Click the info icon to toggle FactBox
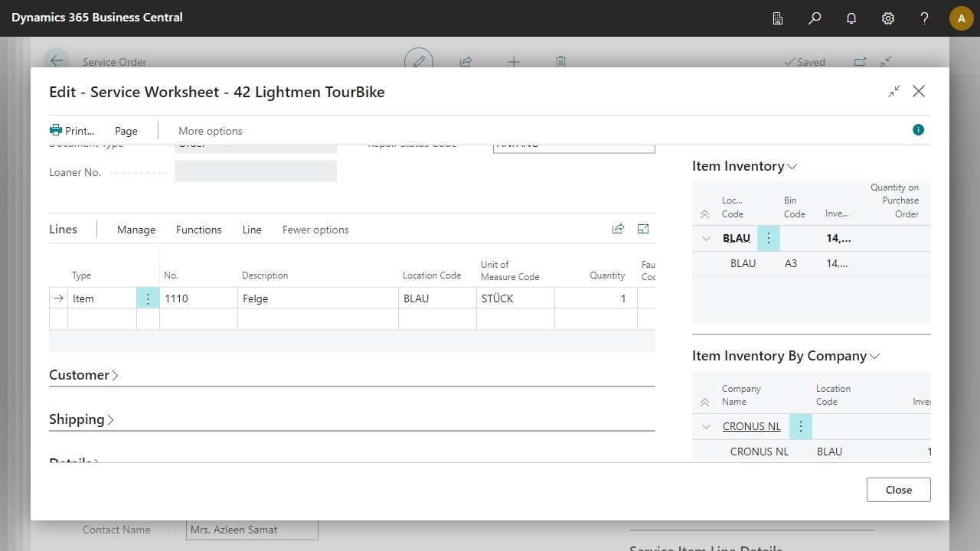 pyautogui.click(x=918, y=130)
